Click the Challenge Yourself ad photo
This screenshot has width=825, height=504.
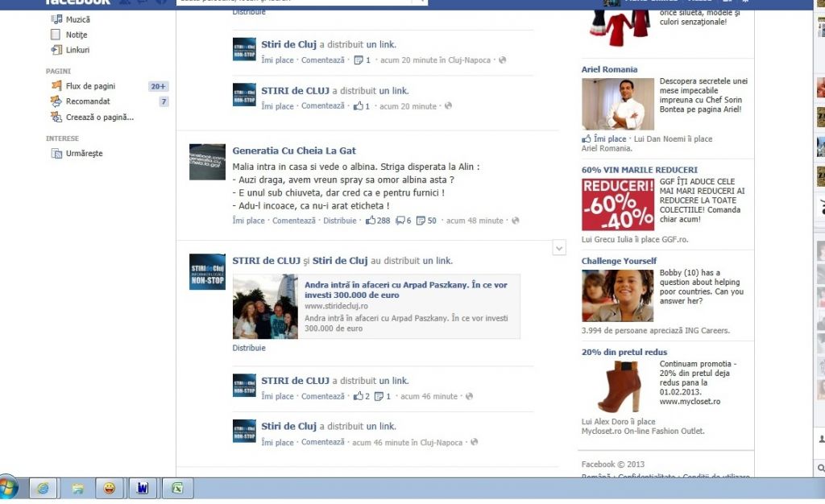(618, 295)
